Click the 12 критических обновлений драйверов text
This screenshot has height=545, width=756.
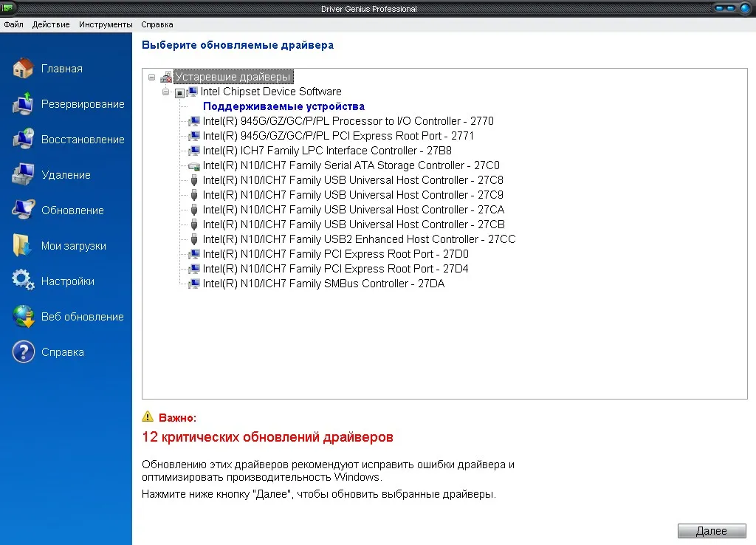(267, 437)
